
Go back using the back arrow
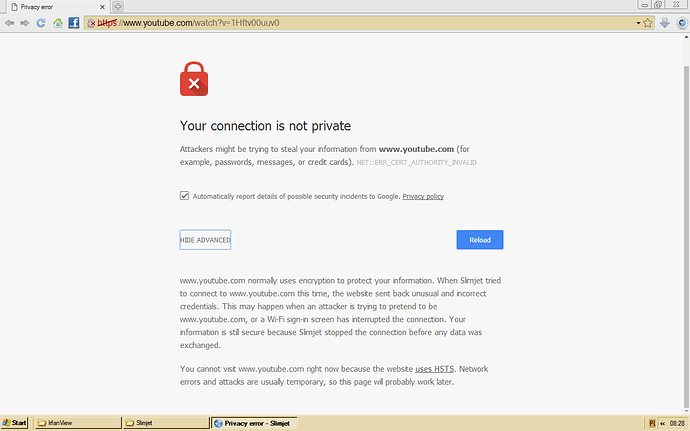[x=9, y=23]
